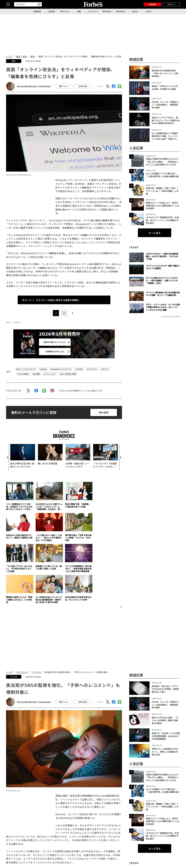This screenshot has height=868, width=186.
Task: Share the Wikipedia article via LINE
Action: (x=120, y=86)
